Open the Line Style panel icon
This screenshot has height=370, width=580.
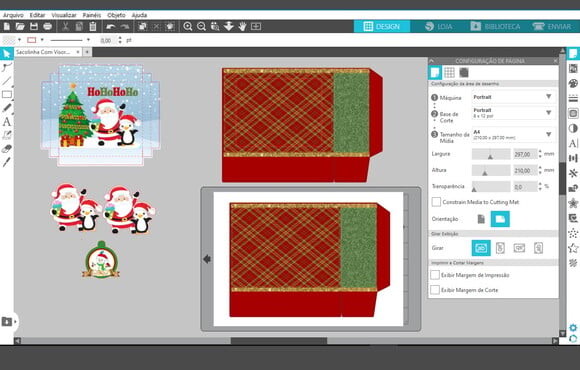point(573,98)
